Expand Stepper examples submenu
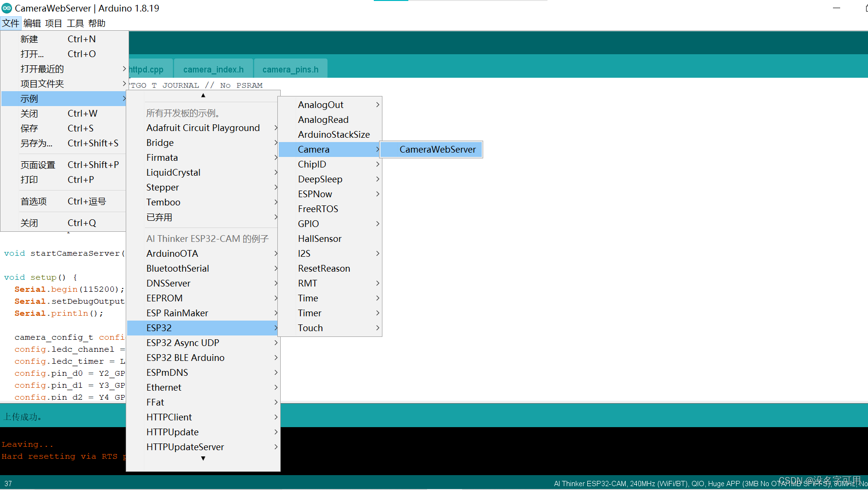The width and height of the screenshot is (868, 490). 203,187
